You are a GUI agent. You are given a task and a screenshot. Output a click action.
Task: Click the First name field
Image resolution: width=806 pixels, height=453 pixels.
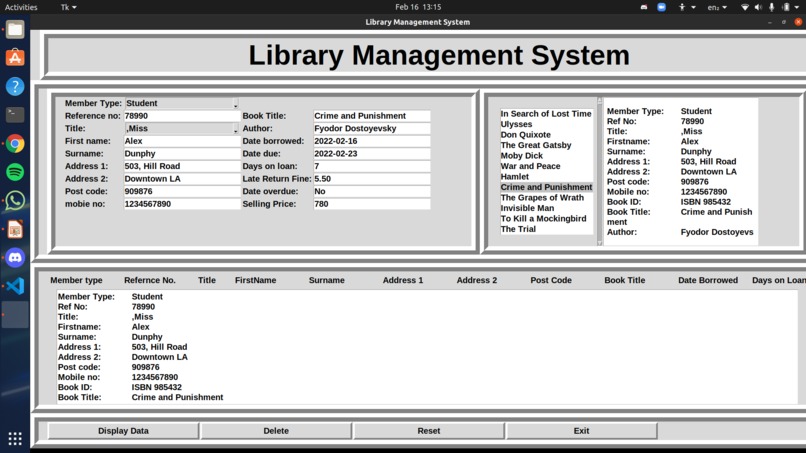[x=182, y=141]
